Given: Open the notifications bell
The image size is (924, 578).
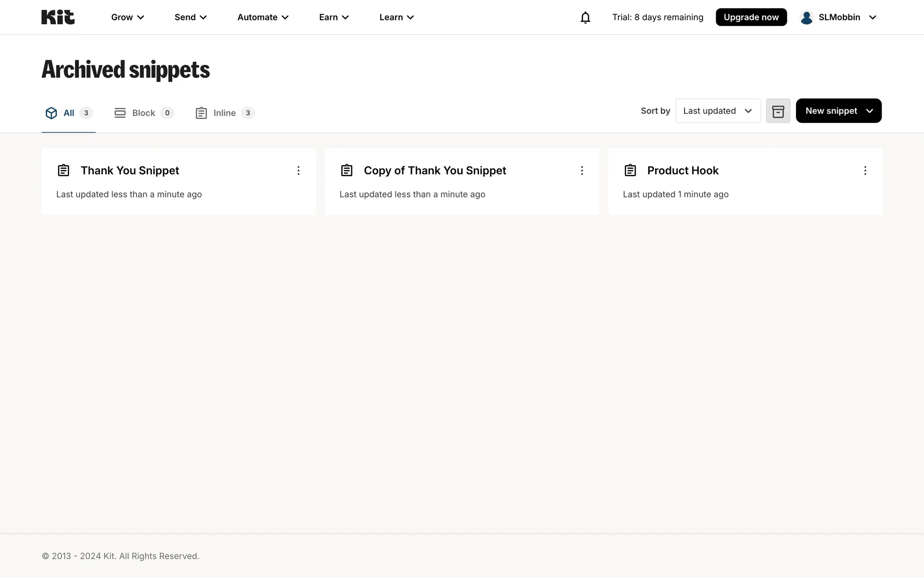Looking at the screenshot, I should (x=585, y=17).
